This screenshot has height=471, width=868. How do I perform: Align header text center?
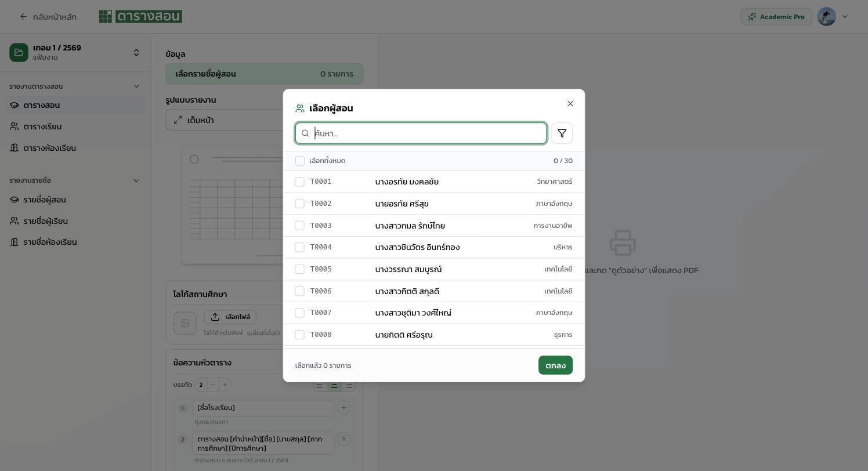[x=334, y=385]
